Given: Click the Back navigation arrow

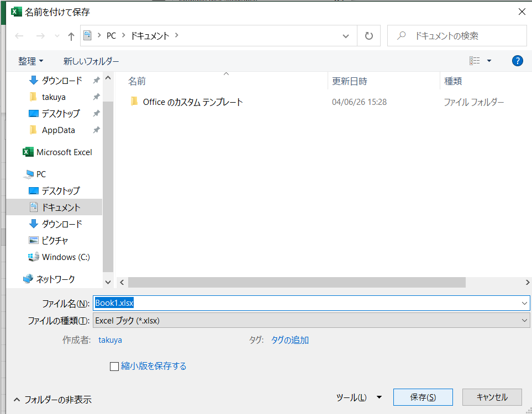Looking at the screenshot, I should pyautogui.click(x=19, y=35).
